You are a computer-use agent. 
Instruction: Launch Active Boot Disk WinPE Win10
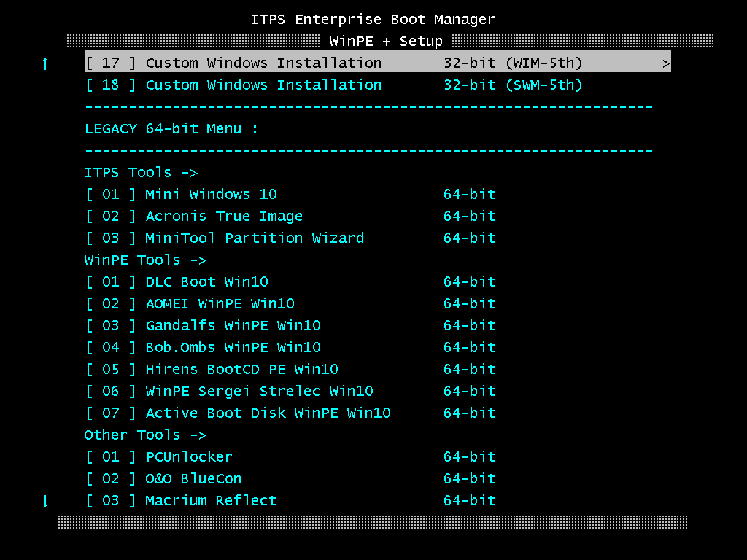pos(290,413)
